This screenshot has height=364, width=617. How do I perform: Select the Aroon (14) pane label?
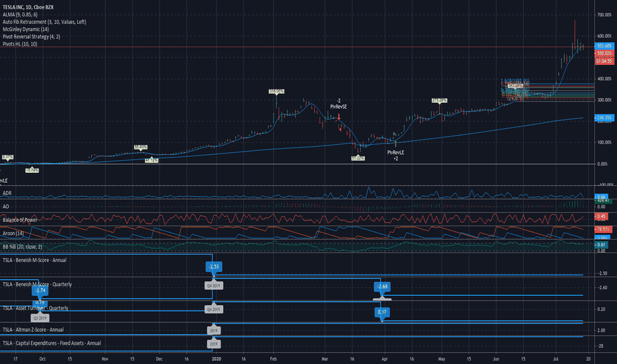point(13,234)
